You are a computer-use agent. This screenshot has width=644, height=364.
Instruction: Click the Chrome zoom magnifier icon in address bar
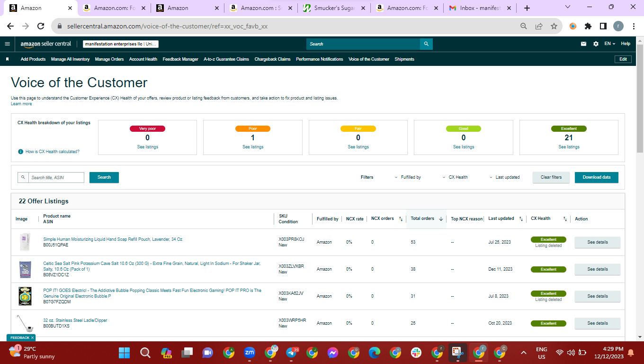pos(524,27)
